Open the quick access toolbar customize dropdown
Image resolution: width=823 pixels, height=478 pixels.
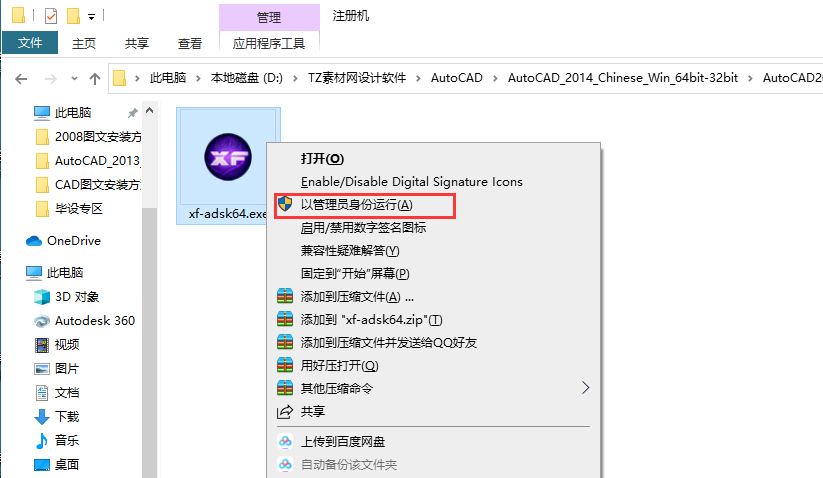(x=91, y=17)
